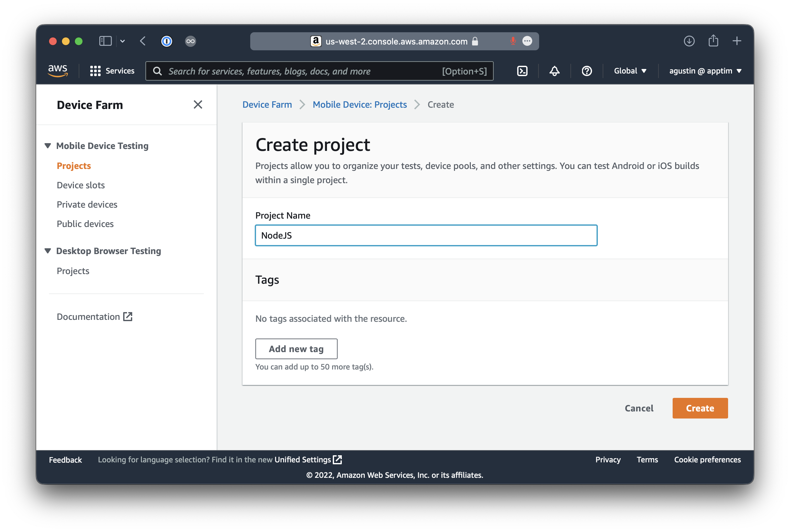Close the Device Farm side panel
Image resolution: width=790 pixels, height=532 pixels.
198,104
